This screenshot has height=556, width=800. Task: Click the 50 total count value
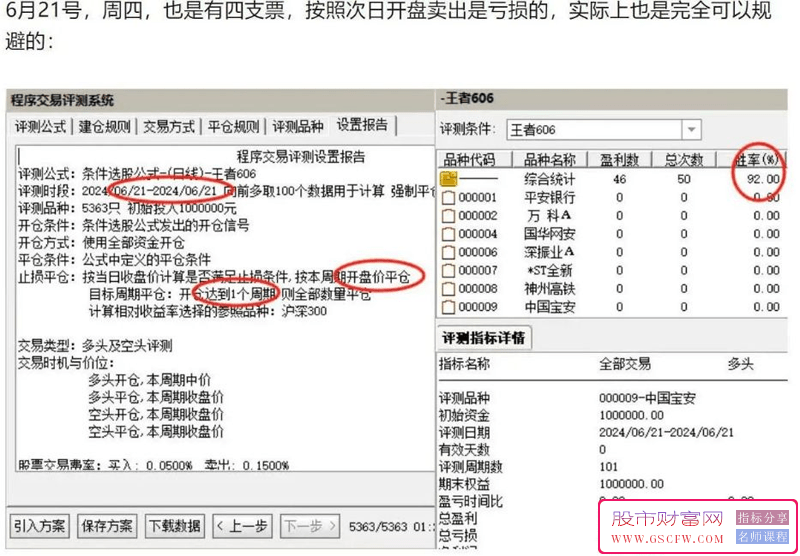[684, 179]
